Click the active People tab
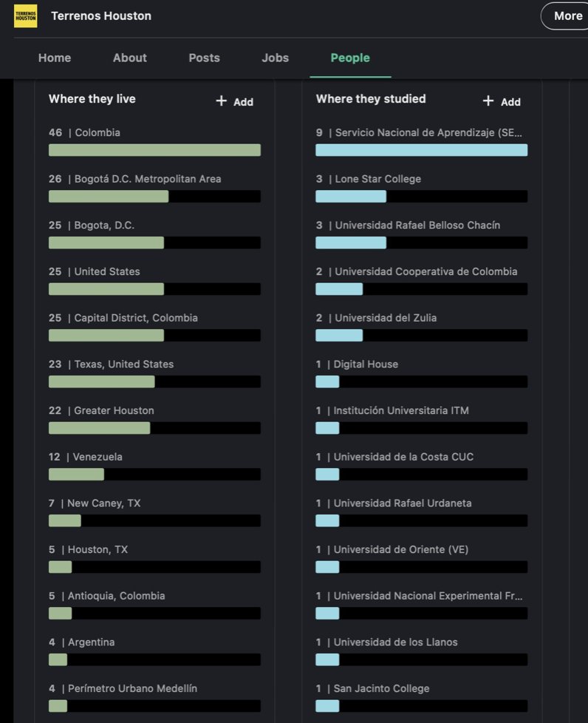Screen dimensions: 588x723 (350, 58)
